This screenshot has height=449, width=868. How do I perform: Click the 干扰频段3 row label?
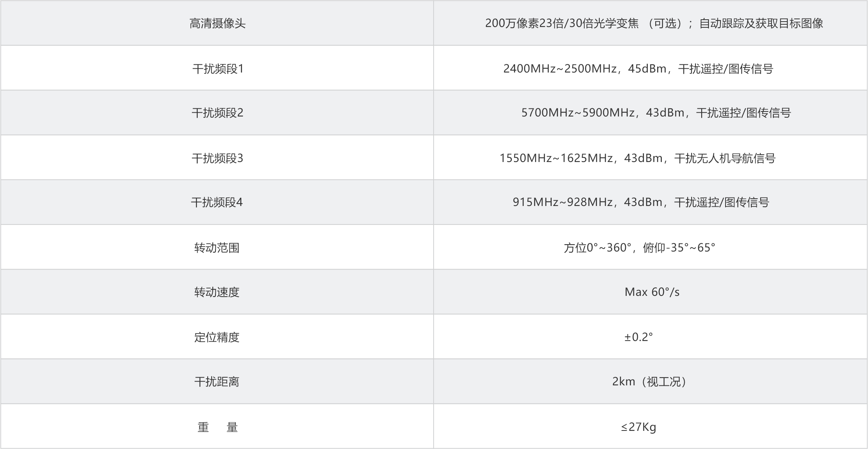(x=217, y=158)
